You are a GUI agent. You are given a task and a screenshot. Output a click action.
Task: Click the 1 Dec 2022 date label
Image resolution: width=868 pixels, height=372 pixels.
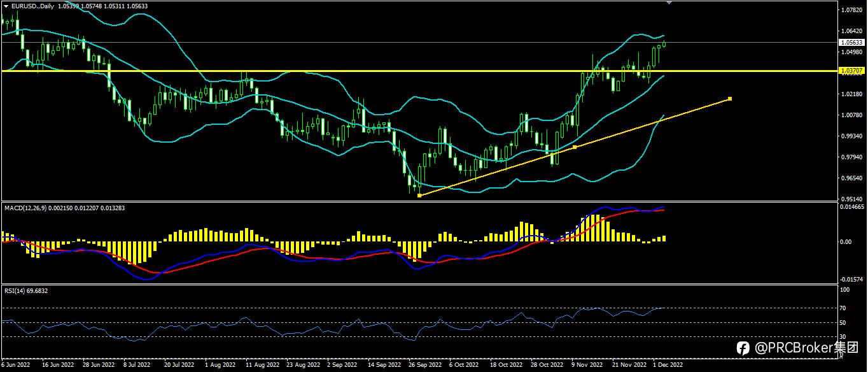tap(668, 366)
